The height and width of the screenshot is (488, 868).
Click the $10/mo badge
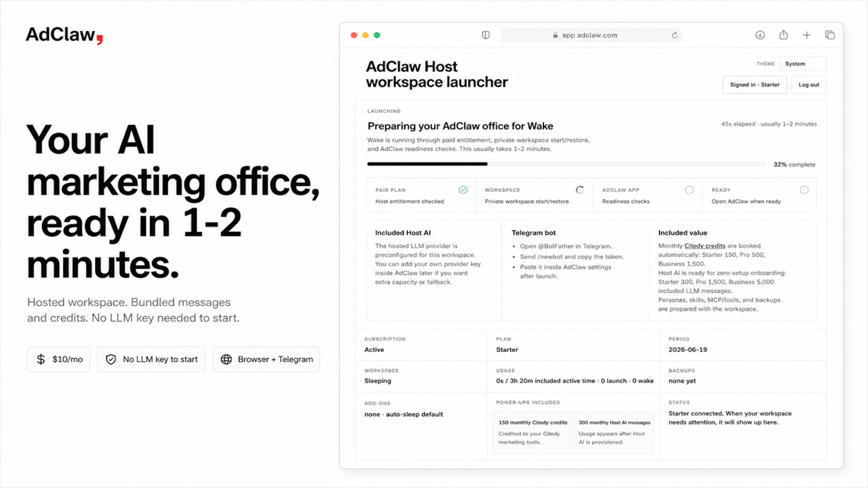(59, 359)
